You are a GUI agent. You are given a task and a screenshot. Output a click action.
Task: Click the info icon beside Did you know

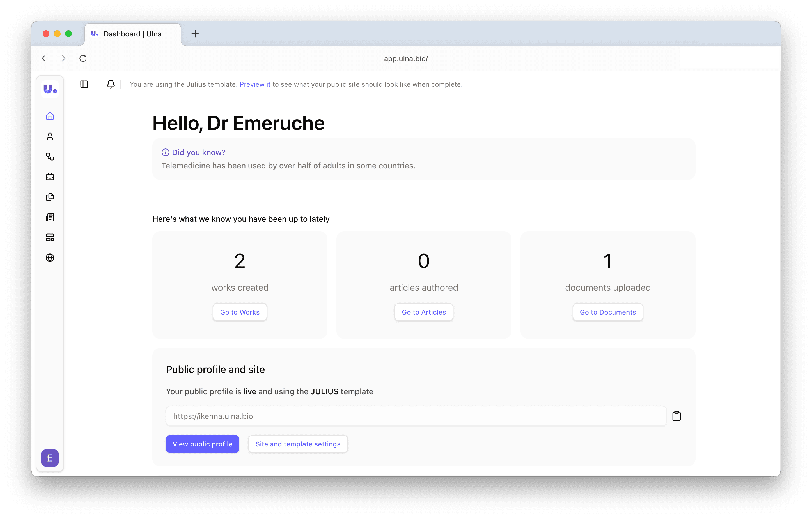click(x=165, y=152)
